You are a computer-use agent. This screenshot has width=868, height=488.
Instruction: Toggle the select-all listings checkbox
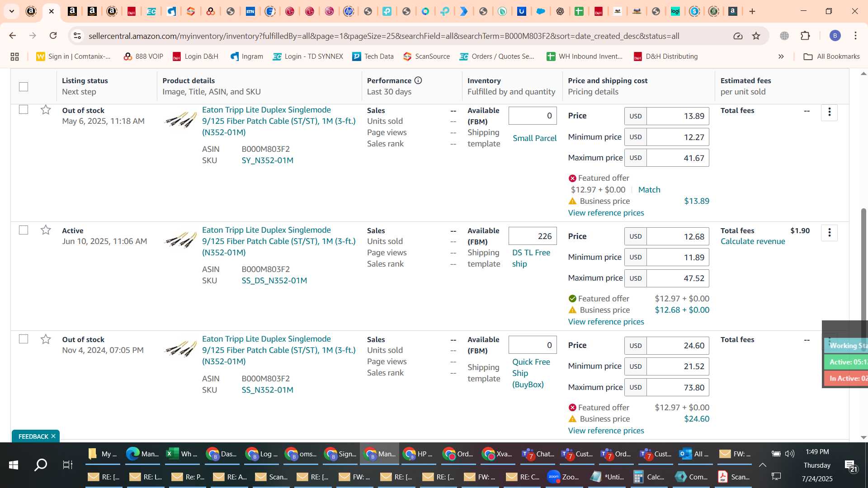point(24,86)
